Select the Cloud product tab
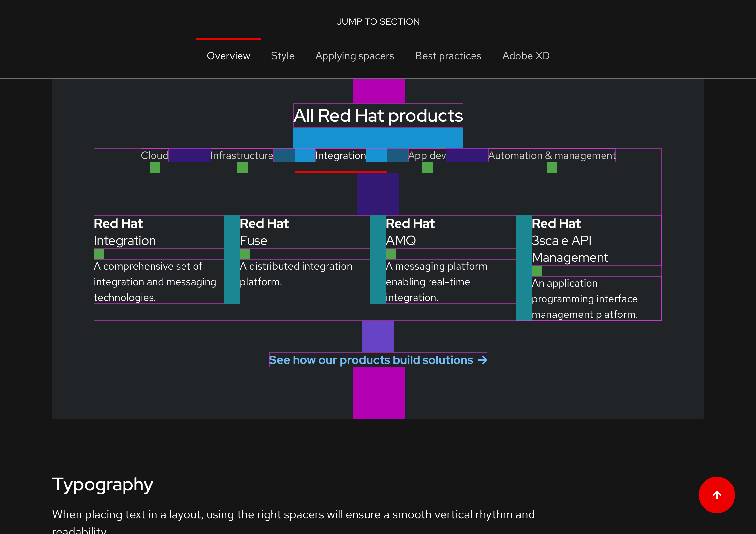The width and height of the screenshot is (756, 534). (154, 155)
